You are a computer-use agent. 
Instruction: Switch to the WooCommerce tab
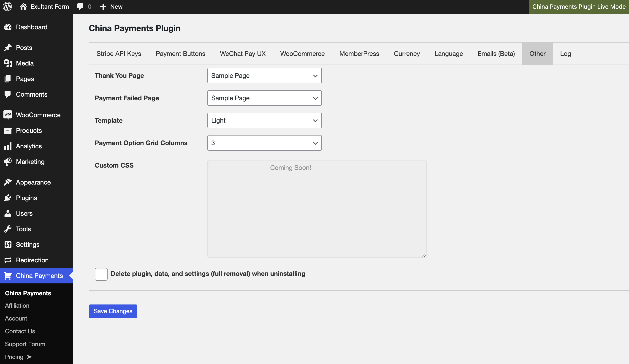[x=302, y=54]
